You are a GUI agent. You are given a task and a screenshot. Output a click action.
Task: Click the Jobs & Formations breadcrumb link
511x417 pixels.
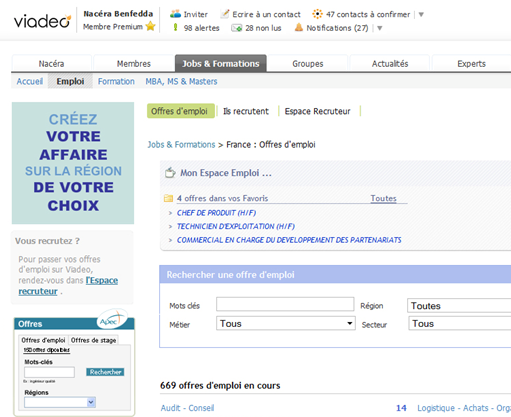point(181,145)
